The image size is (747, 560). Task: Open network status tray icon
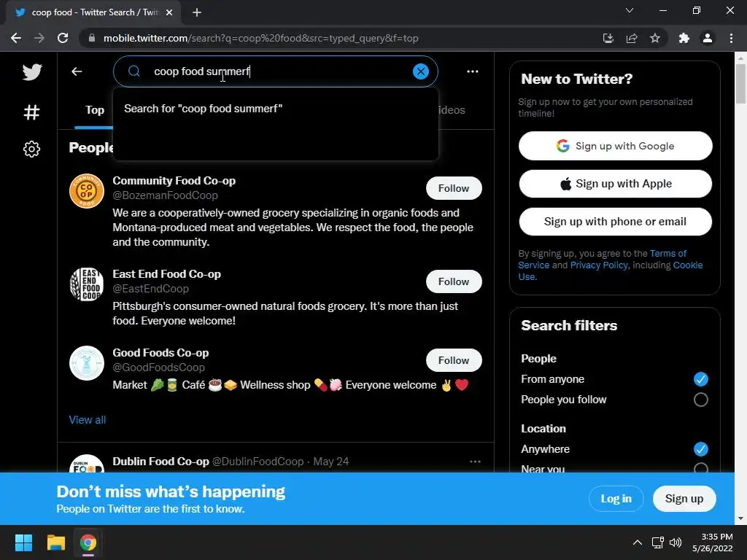tap(658, 542)
